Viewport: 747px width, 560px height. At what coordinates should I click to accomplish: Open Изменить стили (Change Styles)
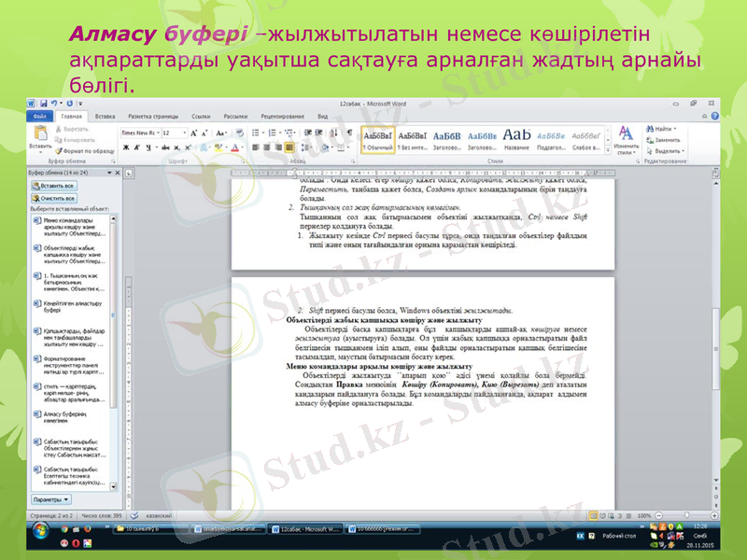(x=626, y=138)
